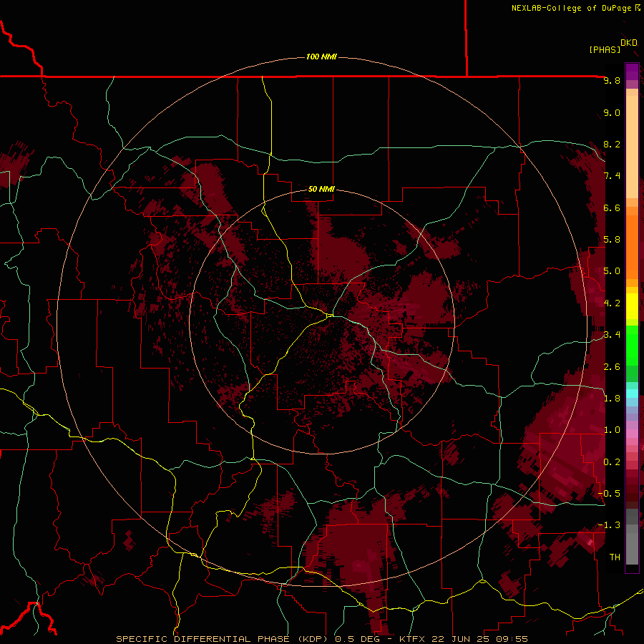Click the 7.4 value on color scale

[x=612, y=176]
